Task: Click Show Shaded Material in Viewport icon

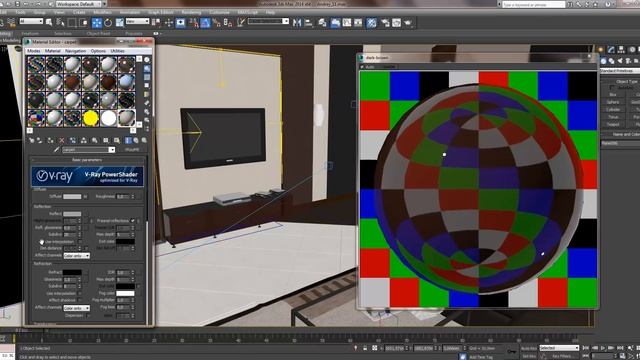Action: pos(117,140)
